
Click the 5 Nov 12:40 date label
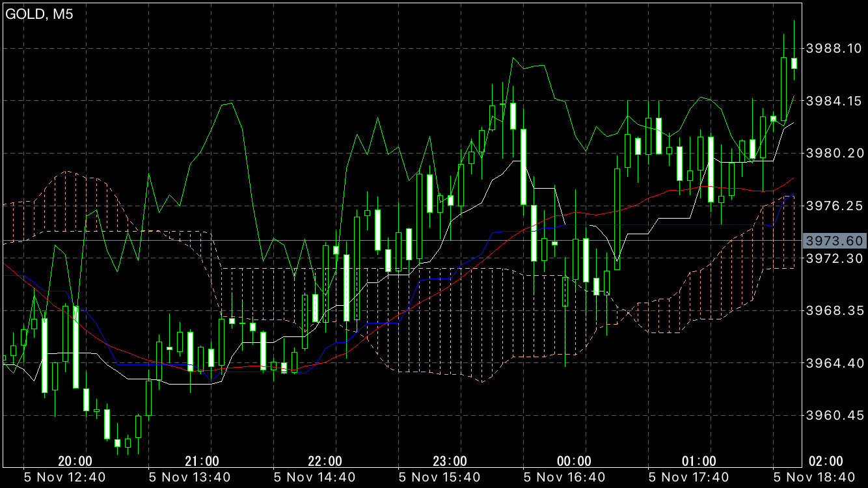pos(64,478)
